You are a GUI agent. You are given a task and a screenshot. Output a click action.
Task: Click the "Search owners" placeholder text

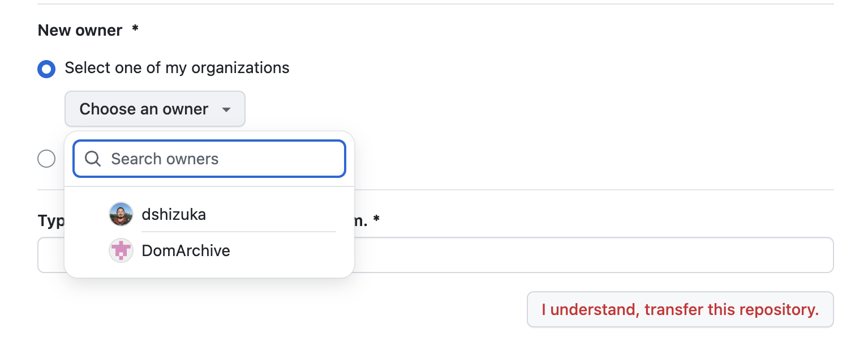click(x=165, y=159)
